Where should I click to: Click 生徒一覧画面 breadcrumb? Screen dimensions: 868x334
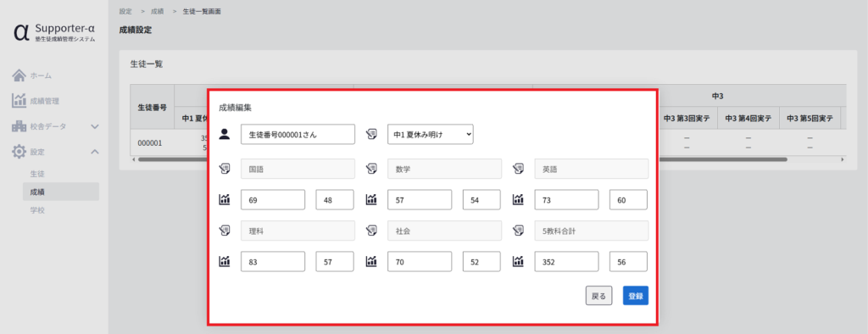click(x=202, y=11)
